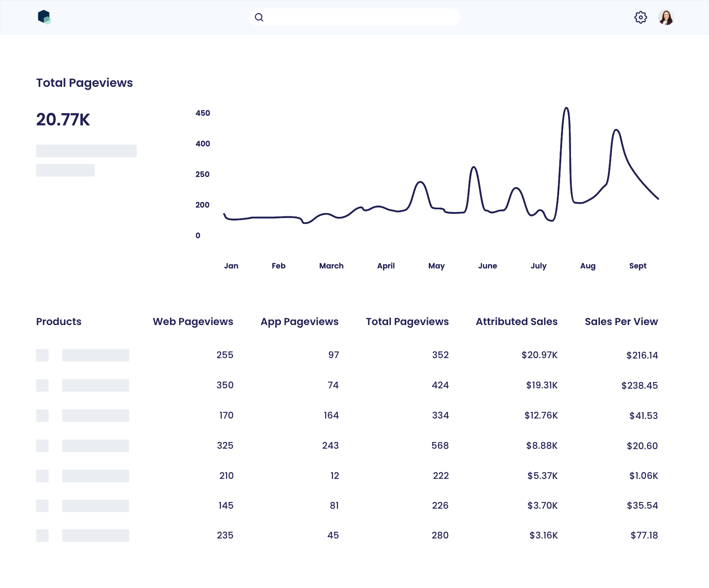Image resolution: width=709 pixels, height=588 pixels.
Task: Open the profile avatar menu
Action: [666, 17]
